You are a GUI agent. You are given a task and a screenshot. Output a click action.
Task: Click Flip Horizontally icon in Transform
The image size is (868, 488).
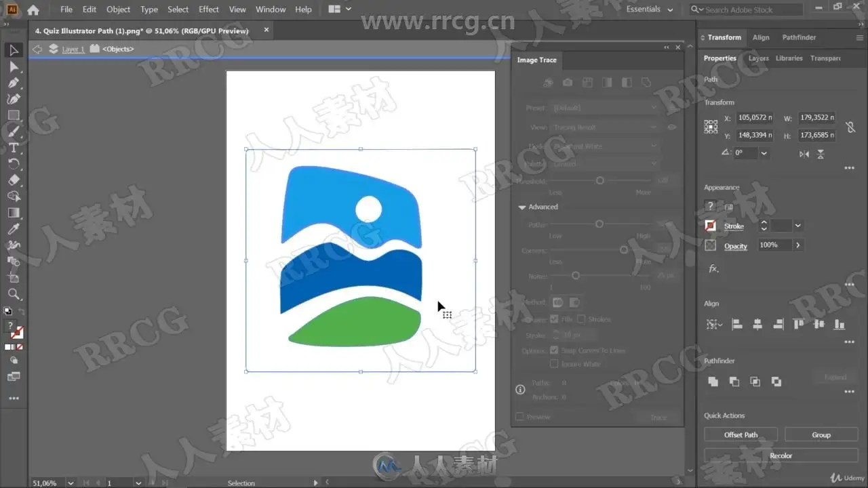(804, 154)
